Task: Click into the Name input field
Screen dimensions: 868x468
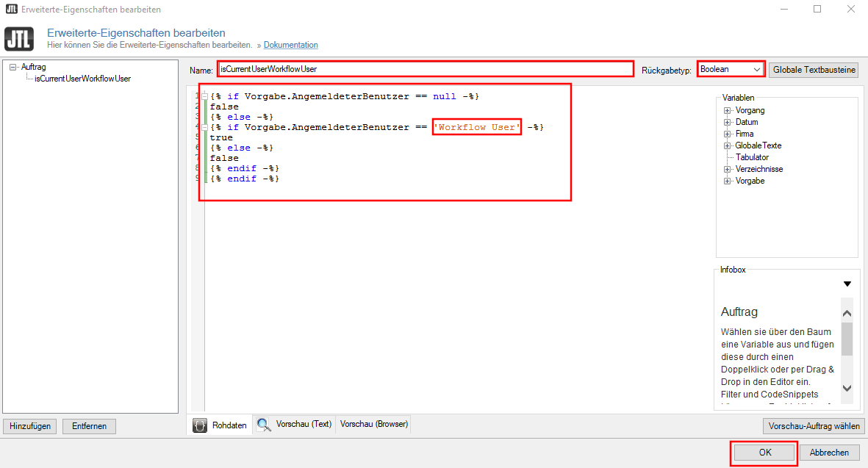Action: pyautogui.click(x=425, y=69)
